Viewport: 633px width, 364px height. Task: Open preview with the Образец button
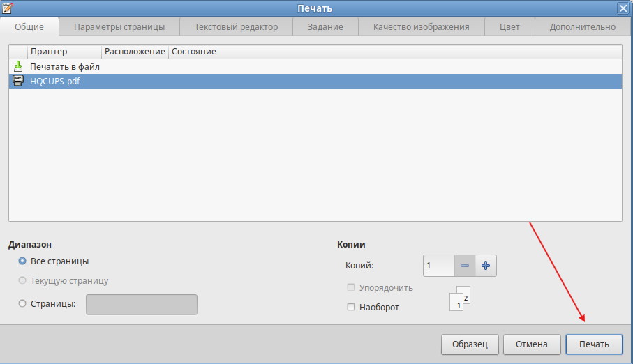pyautogui.click(x=470, y=344)
